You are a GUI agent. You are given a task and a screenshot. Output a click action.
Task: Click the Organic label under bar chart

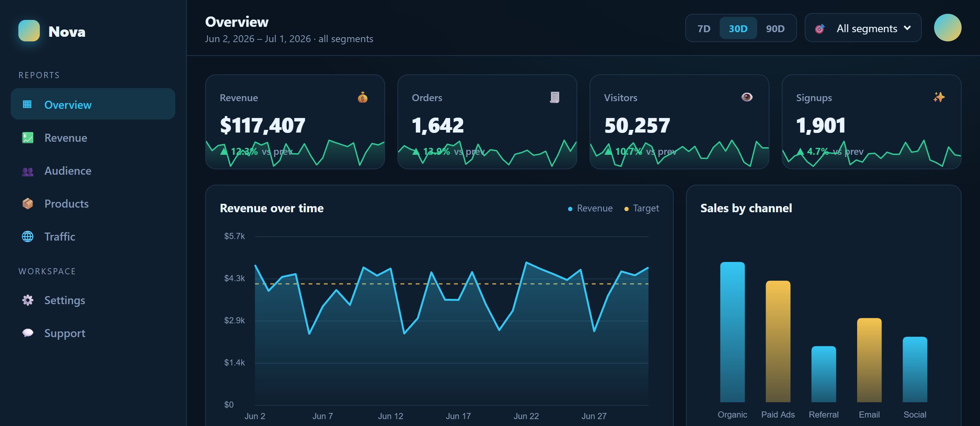pos(732,415)
